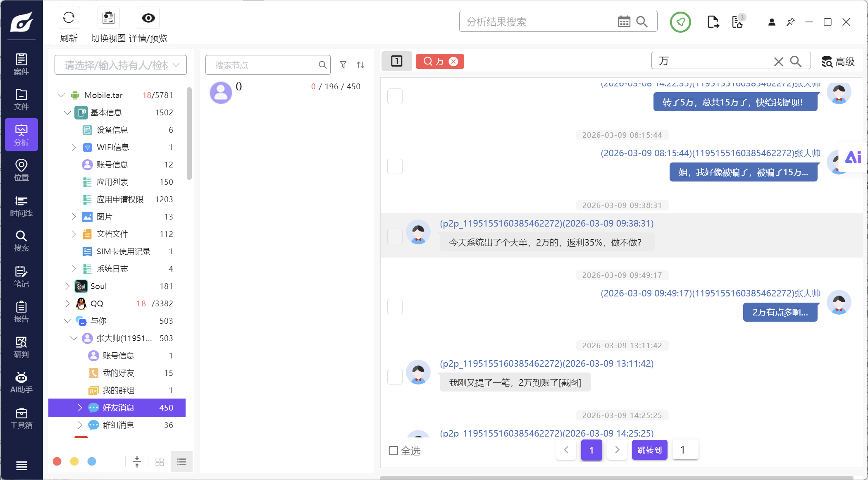Click the user profile icon
The width and height of the screenshot is (868, 480).
pyautogui.click(x=772, y=22)
